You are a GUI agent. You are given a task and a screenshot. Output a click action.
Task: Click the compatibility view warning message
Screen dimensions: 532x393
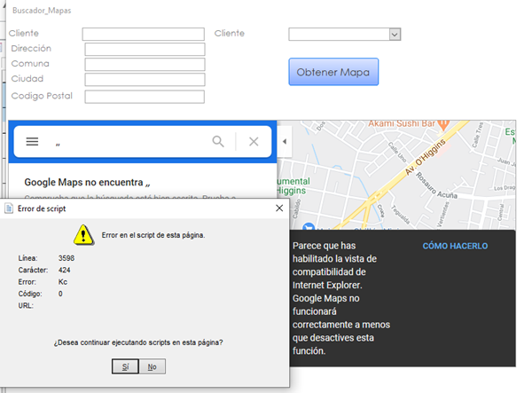coord(341,298)
